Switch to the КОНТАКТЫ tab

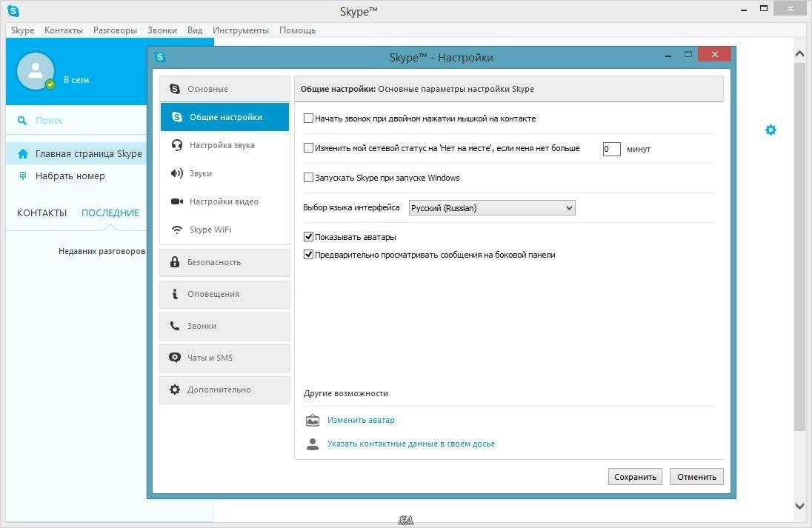point(42,213)
